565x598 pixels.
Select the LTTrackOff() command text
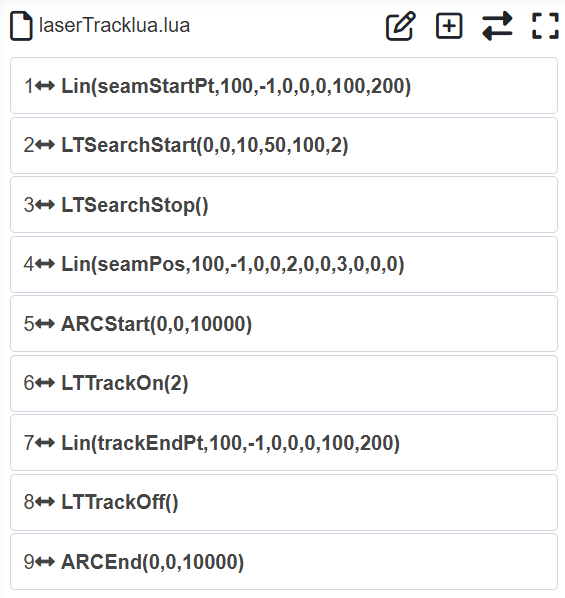120,502
